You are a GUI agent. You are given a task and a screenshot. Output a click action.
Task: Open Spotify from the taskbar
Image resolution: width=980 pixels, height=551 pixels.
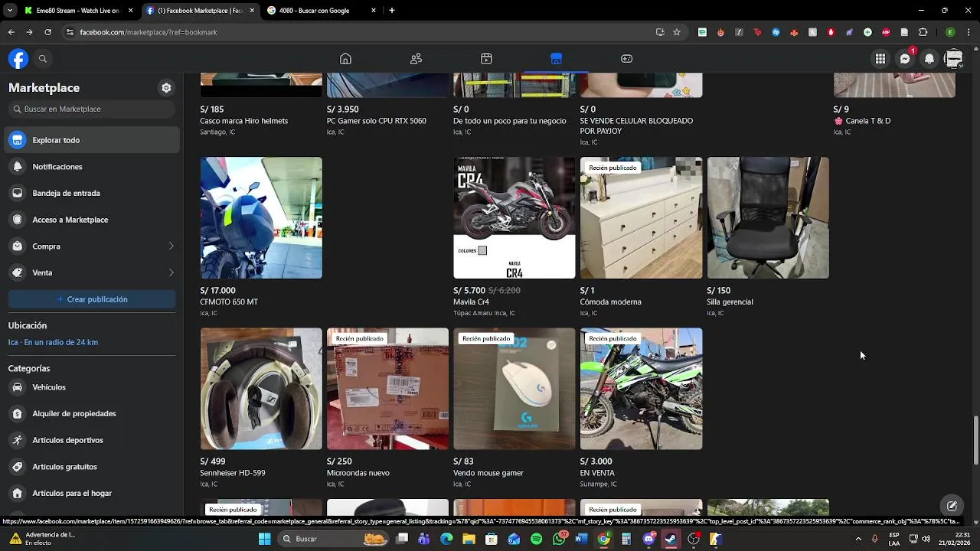click(536, 539)
